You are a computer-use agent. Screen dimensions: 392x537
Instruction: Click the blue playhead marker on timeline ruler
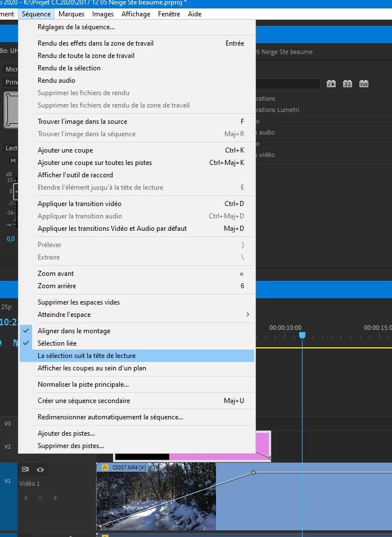point(302,335)
